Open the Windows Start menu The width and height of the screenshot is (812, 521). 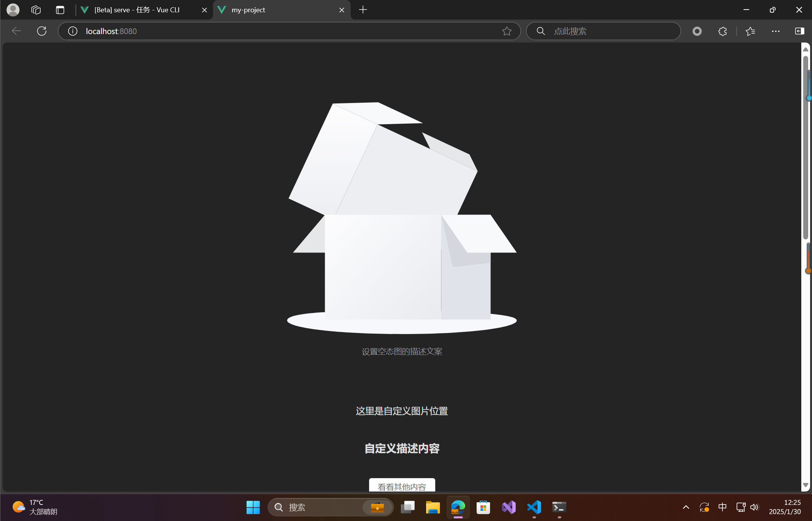(x=253, y=508)
